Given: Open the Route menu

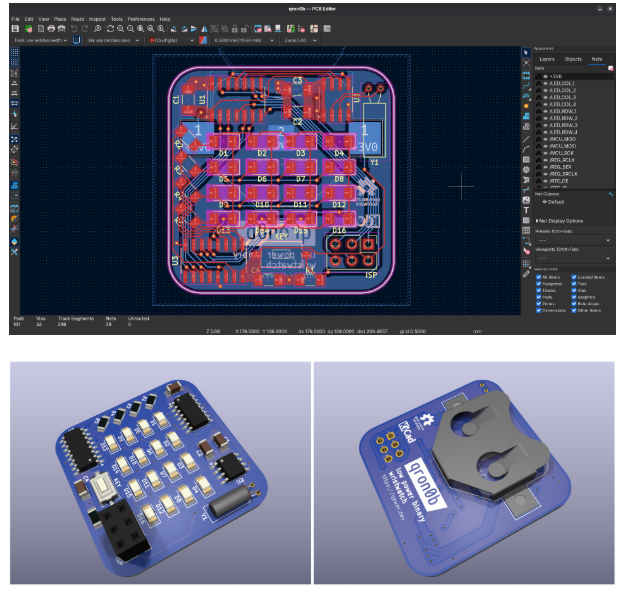Looking at the screenshot, I should [76, 19].
